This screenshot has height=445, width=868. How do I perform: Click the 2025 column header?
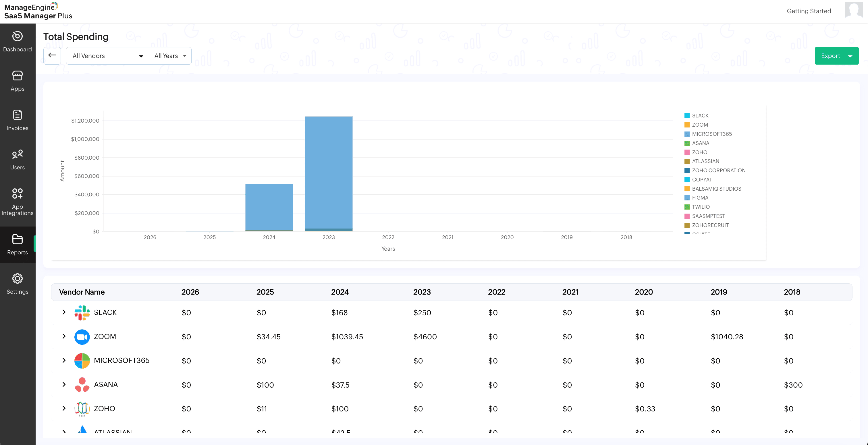click(265, 292)
